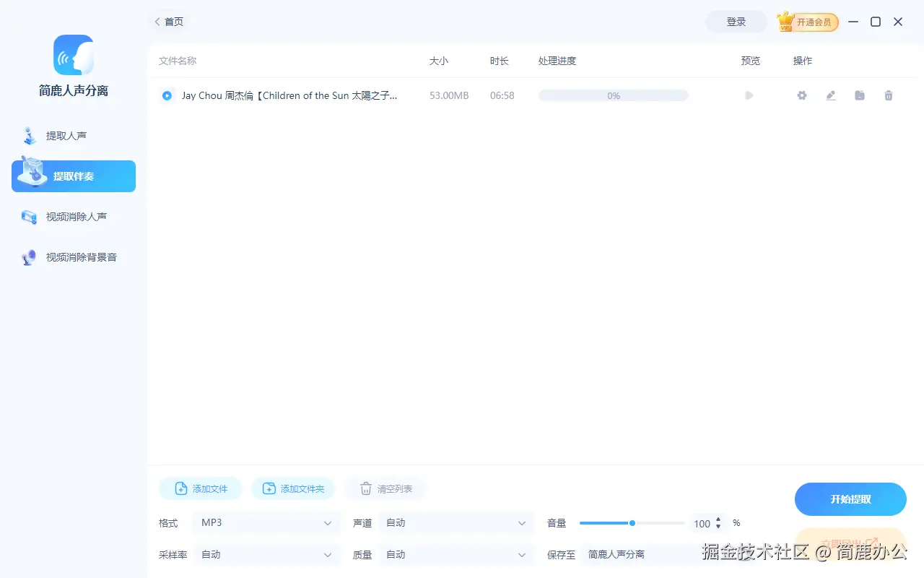Rename the file using the pencil icon
Viewport: 924px width, 578px height.
(x=830, y=95)
